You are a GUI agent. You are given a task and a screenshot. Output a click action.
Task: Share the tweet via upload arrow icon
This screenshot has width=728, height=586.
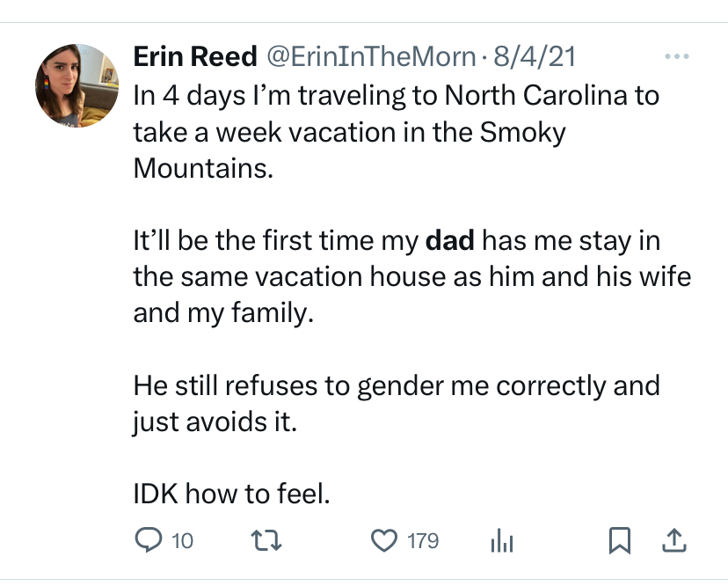pos(675,540)
